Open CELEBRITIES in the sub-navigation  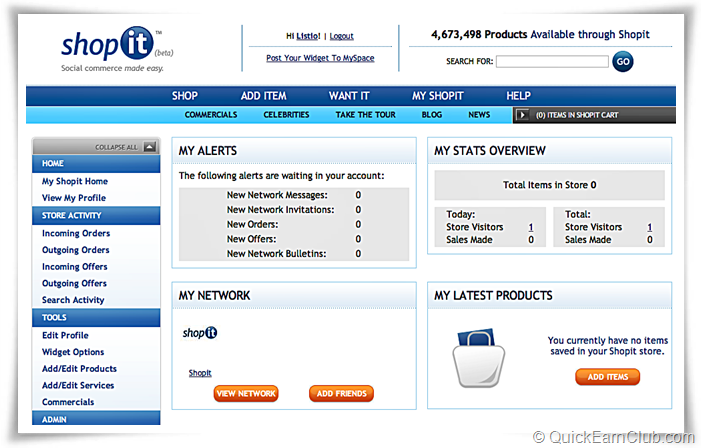(x=286, y=115)
